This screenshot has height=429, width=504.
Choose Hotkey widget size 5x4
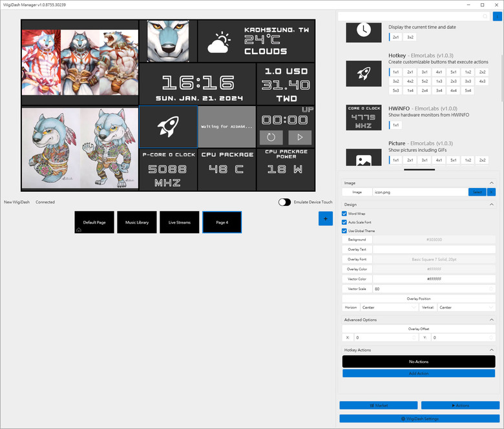click(468, 90)
